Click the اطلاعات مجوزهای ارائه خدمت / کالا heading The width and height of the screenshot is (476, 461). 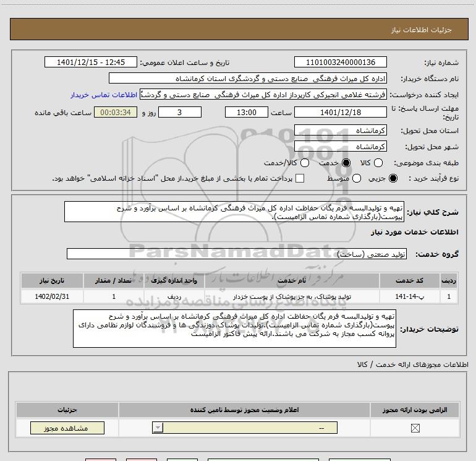pos(412,364)
